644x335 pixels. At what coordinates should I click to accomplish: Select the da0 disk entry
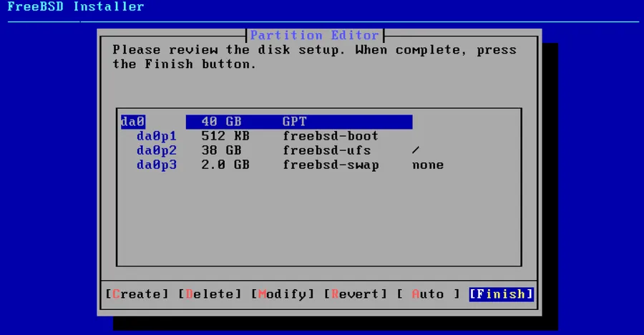(x=267, y=122)
